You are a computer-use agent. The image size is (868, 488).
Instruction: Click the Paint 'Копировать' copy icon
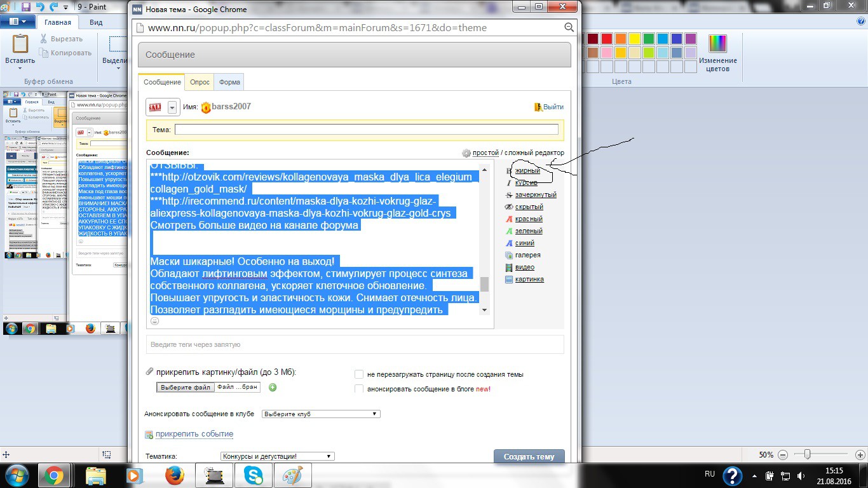43,53
